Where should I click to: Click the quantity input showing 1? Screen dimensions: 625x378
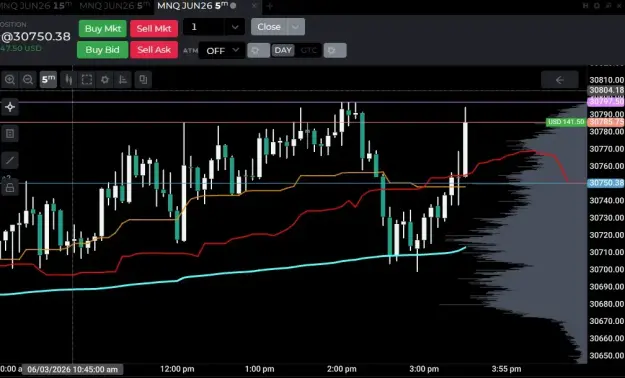[204, 27]
